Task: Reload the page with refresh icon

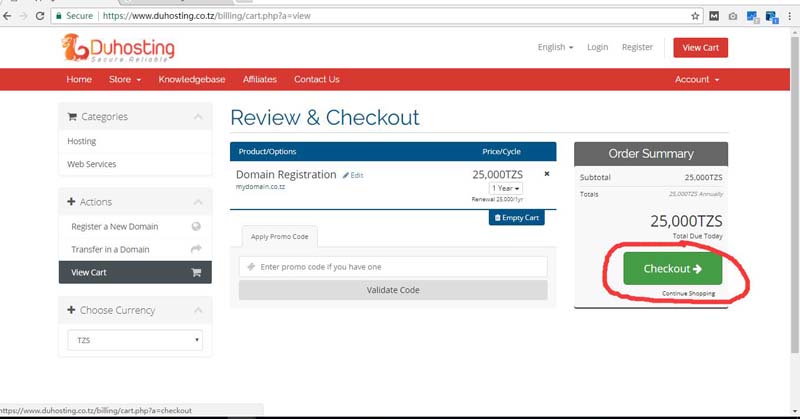Action: click(x=40, y=16)
